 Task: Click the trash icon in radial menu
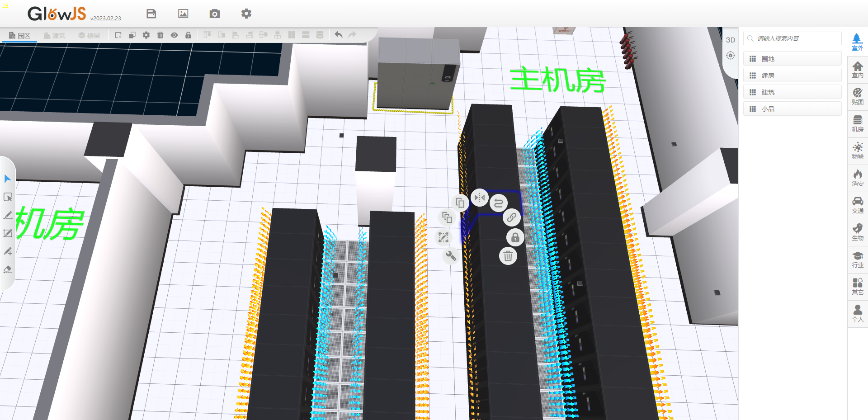[508, 256]
